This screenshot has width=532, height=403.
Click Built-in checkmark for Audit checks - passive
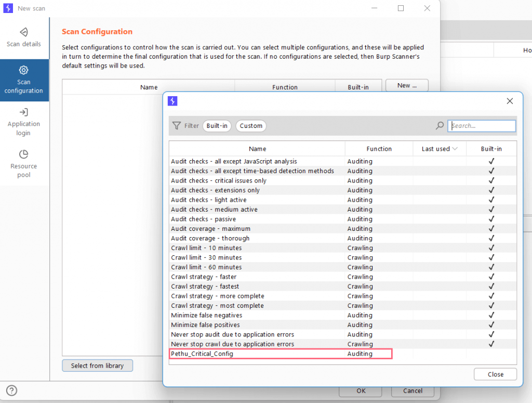tap(491, 219)
